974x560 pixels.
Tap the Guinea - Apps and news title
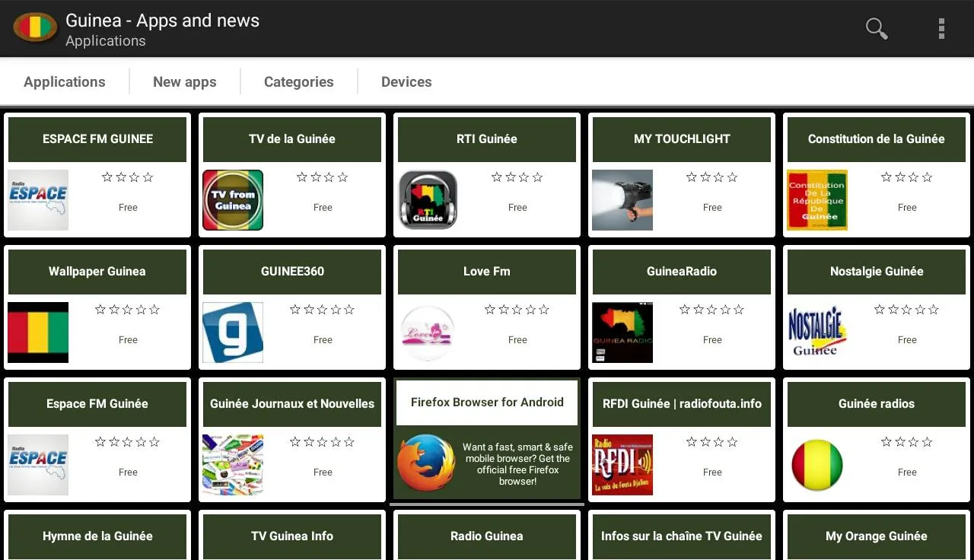point(163,21)
